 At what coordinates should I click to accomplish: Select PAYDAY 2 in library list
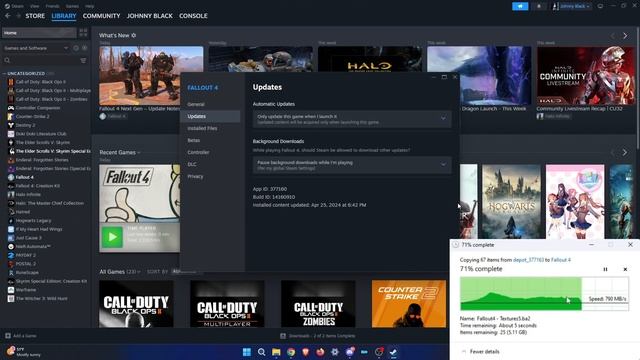tap(26, 255)
